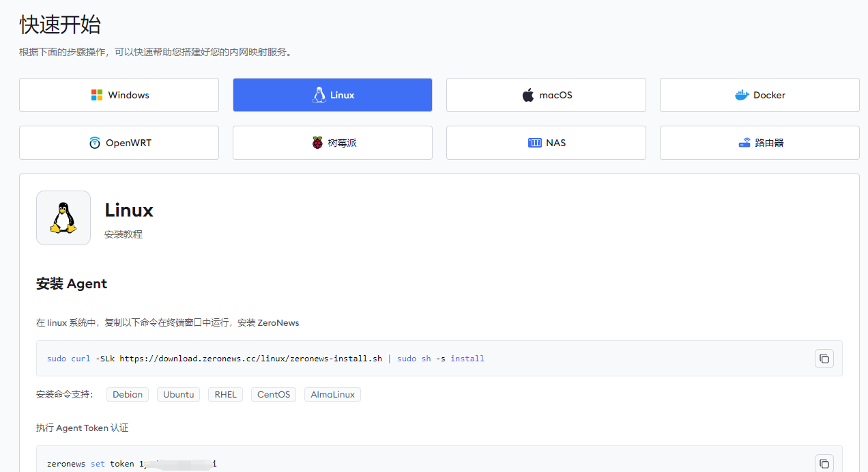Click the CentOS tag
This screenshot has height=472, width=868.
[274, 394]
